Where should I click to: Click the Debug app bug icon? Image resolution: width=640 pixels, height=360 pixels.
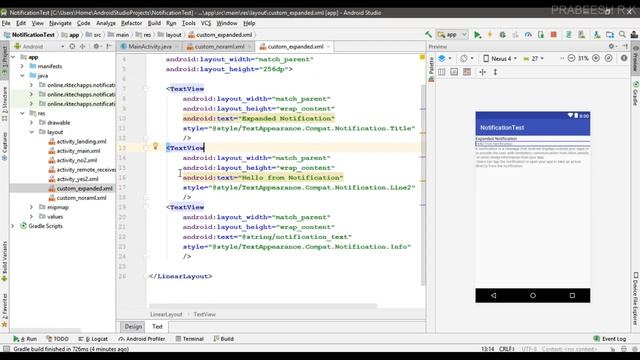(x=502, y=35)
